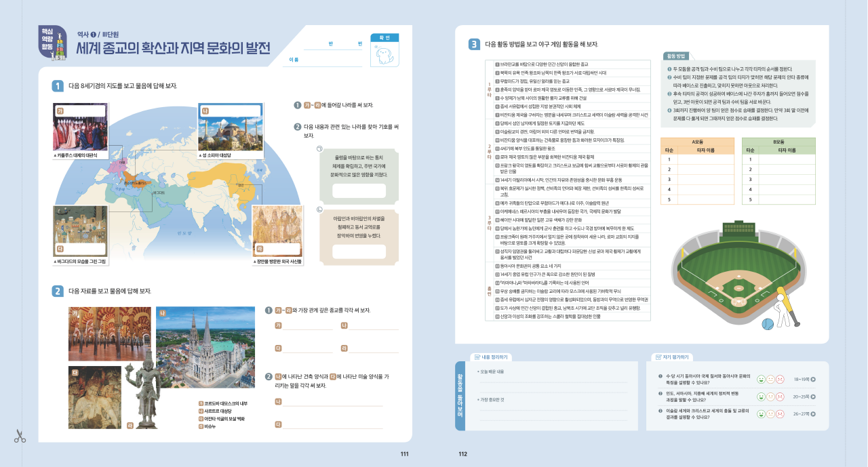Click the number 3 activity badge
868x467 pixels.
point(474,44)
